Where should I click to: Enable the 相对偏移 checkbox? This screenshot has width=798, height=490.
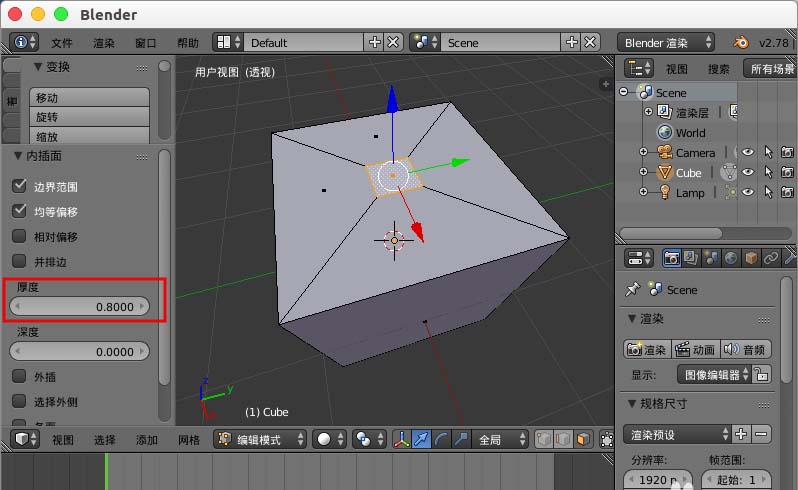[19, 237]
